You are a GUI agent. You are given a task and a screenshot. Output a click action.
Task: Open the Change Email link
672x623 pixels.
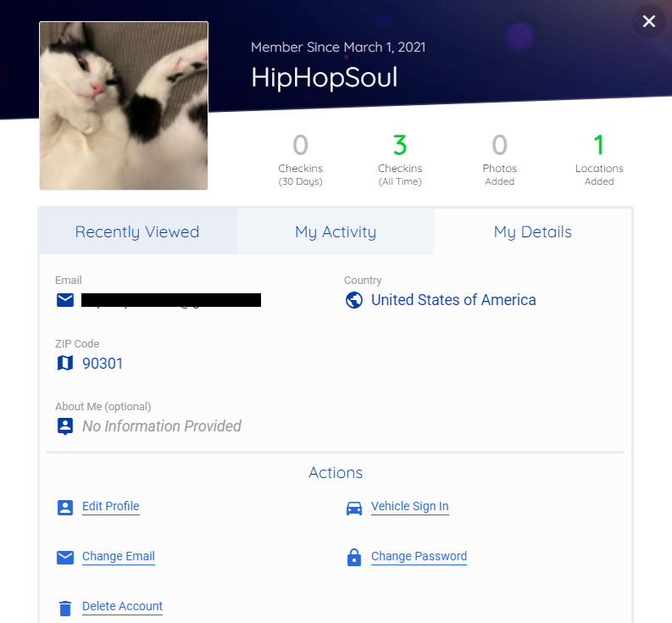pyautogui.click(x=119, y=556)
